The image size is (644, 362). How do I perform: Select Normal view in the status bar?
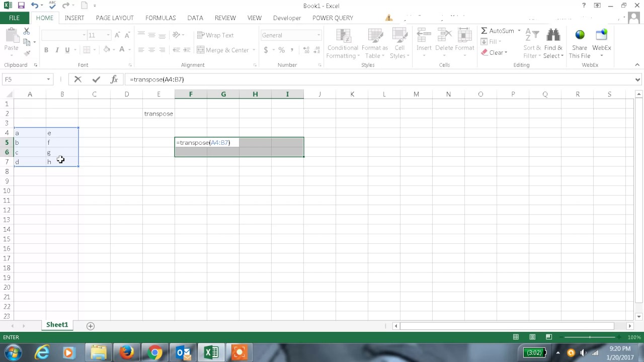[516, 337]
